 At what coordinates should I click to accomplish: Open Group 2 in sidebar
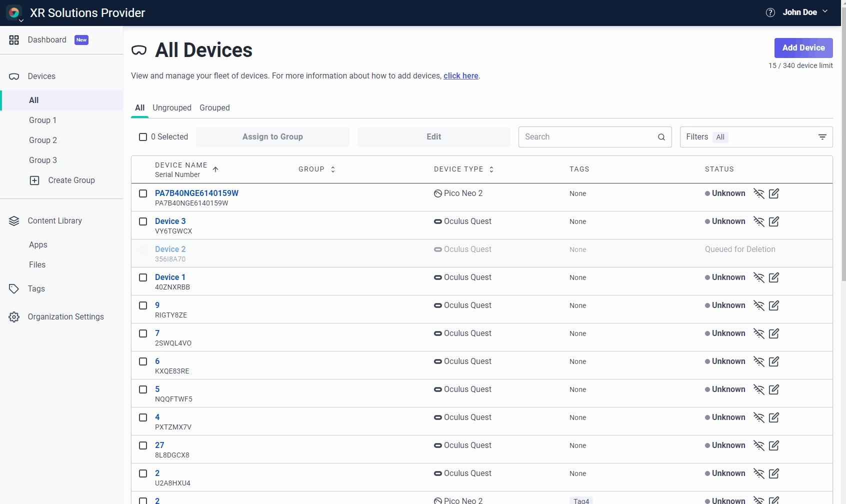[42, 140]
